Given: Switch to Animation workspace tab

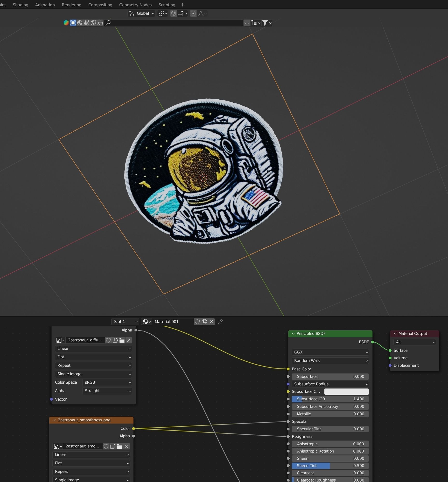Looking at the screenshot, I should tap(45, 5).
